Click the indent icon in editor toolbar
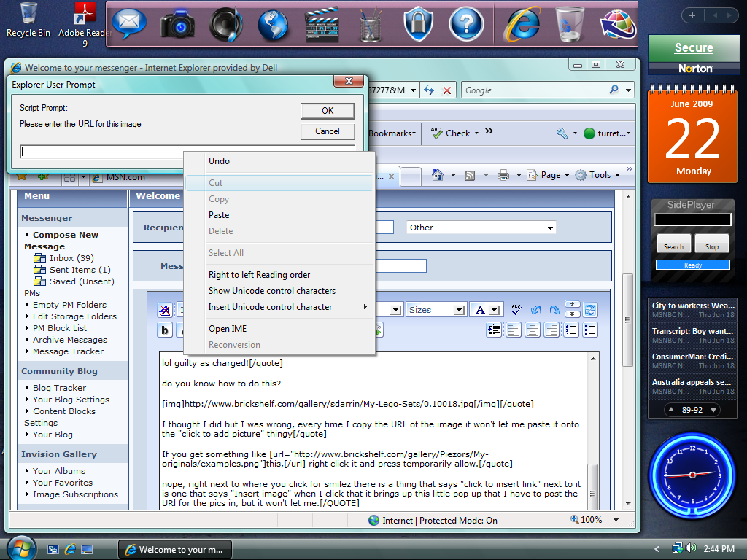This screenshot has height=560, width=747. click(x=494, y=330)
